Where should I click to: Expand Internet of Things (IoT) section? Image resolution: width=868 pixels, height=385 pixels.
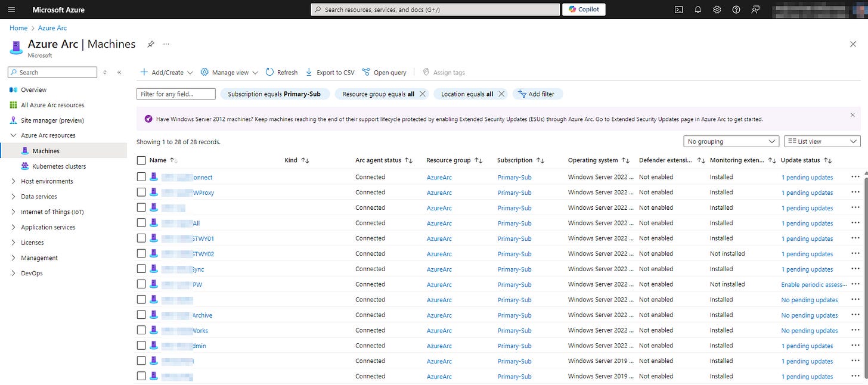pos(14,212)
